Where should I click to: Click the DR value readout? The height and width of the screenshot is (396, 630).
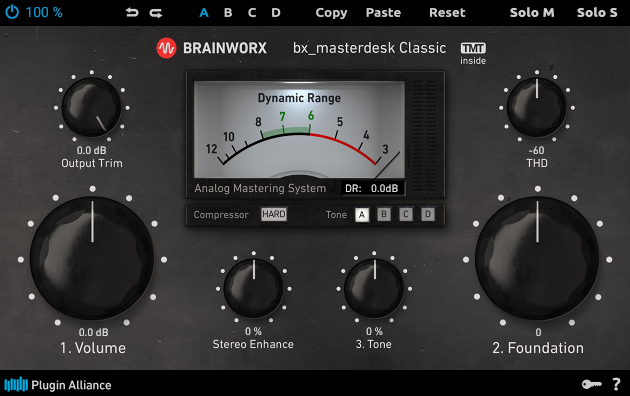pos(373,188)
